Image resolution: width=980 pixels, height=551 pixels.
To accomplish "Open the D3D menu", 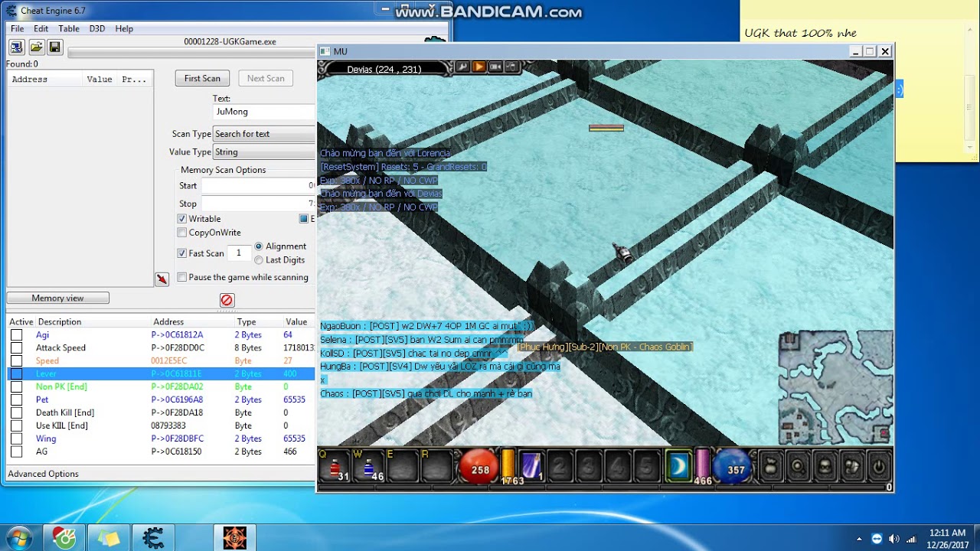I will pos(97,28).
